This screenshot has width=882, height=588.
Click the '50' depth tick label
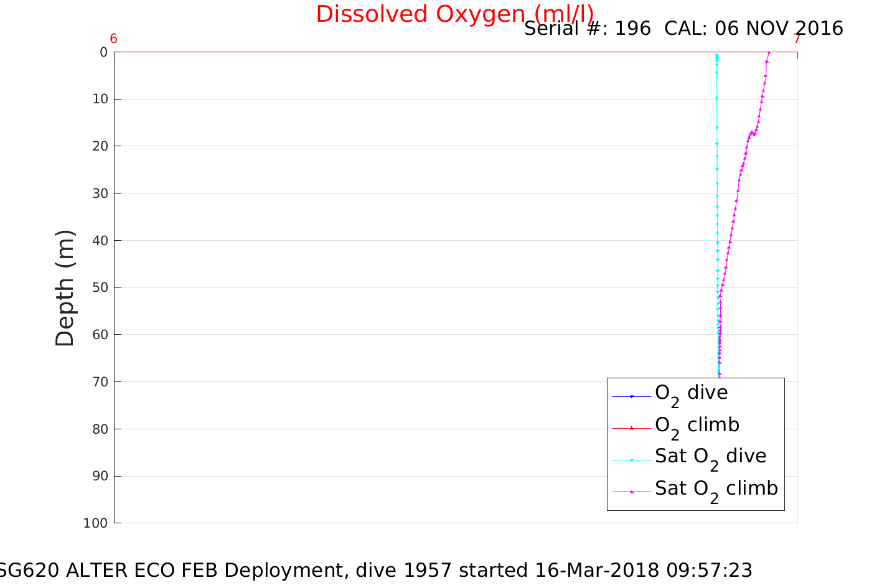click(100, 288)
